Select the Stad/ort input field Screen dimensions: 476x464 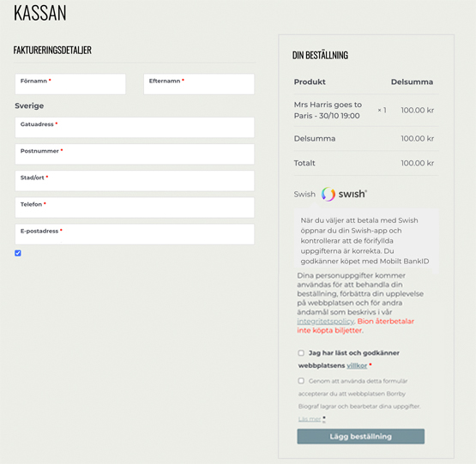coord(135,181)
